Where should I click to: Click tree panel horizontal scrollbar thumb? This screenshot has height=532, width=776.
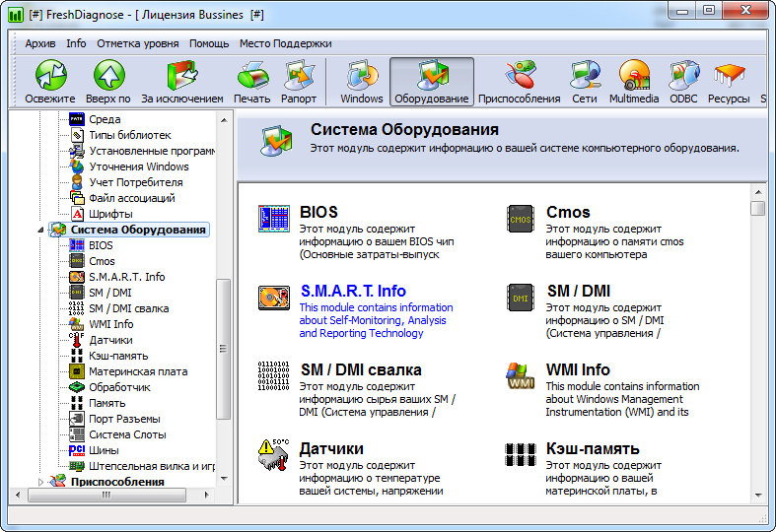click(106, 495)
